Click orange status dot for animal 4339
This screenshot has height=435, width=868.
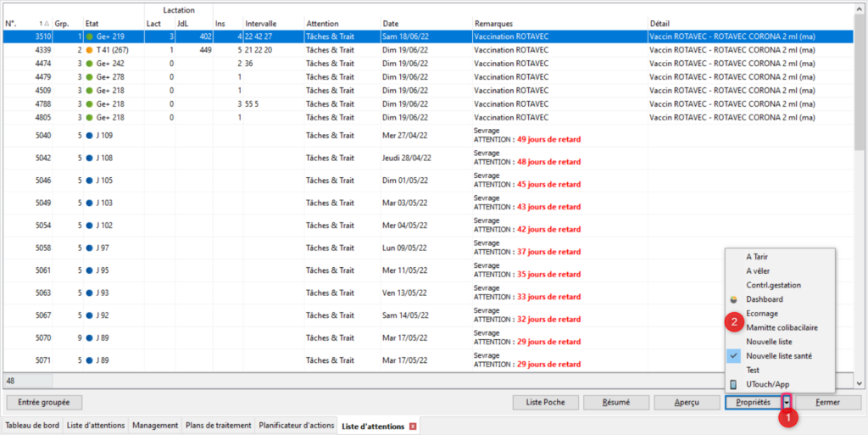(x=89, y=50)
